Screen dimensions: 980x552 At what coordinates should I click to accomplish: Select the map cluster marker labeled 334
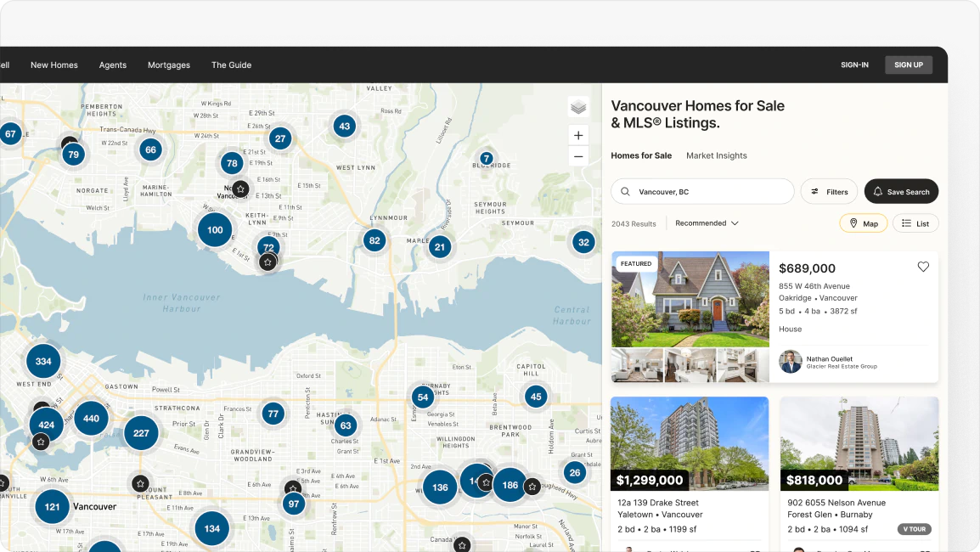click(43, 361)
